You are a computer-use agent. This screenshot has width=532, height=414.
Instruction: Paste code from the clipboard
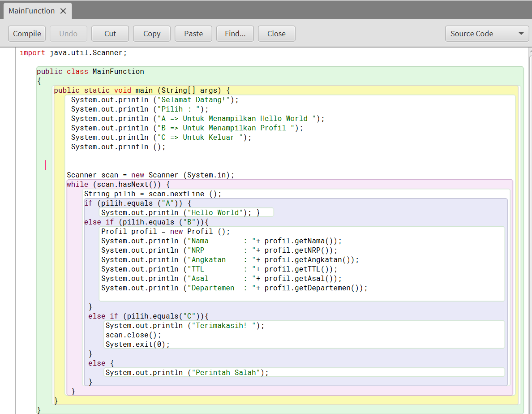point(193,33)
